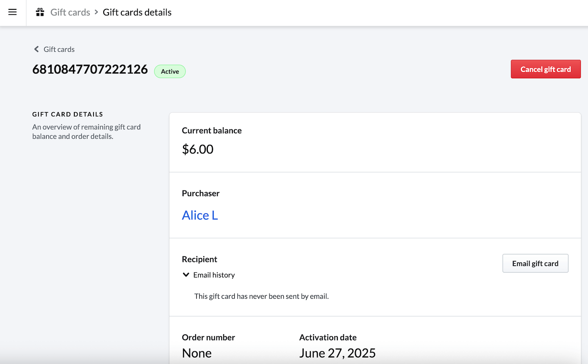The image size is (588, 364).
Task: Open the hamburger navigation menu
Action: [13, 12]
